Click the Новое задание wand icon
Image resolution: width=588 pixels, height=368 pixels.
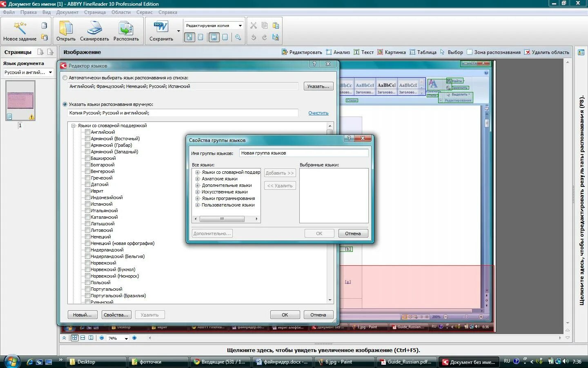click(19, 28)
